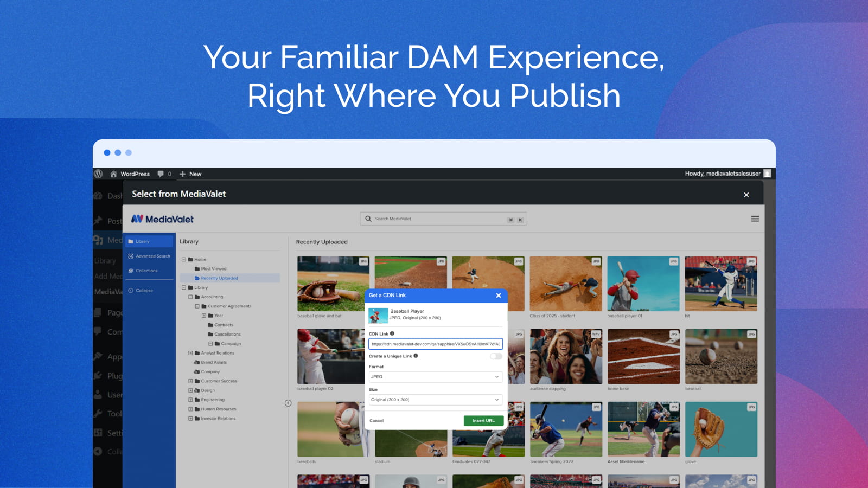Select the Sneakers Spring 2022 thumbnail
This screenshot has height=488, width=868.
(566, 429)
